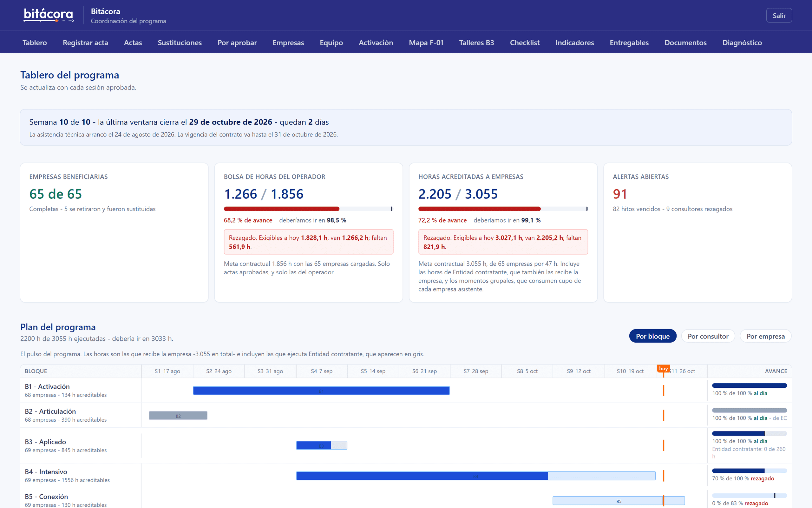The image size is (812, 508).
Task: Click the B4 Intensivo avance bar
Action: coord(749,471)
